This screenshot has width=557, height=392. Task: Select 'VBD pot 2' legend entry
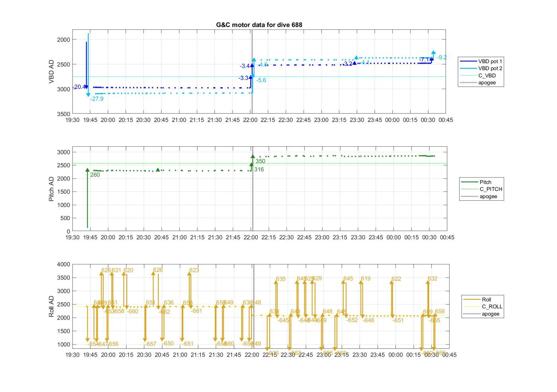[481, 68]
